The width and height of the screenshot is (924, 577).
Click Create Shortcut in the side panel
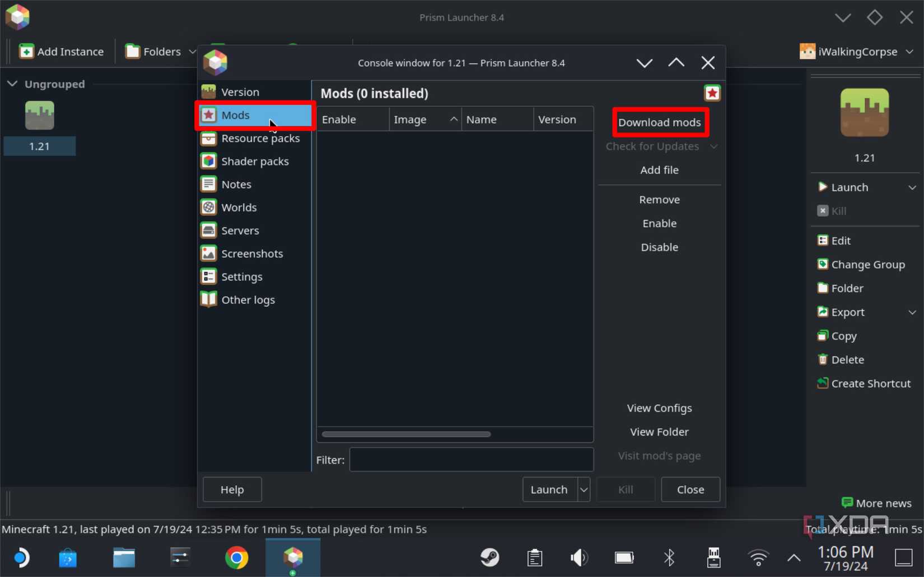(x=864, y=383)
